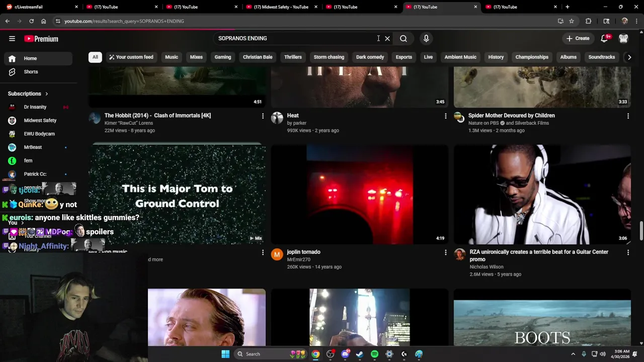Expand the Subscriptions section arrow
Viewport: 644px width, 362px height.
(46, 94)
